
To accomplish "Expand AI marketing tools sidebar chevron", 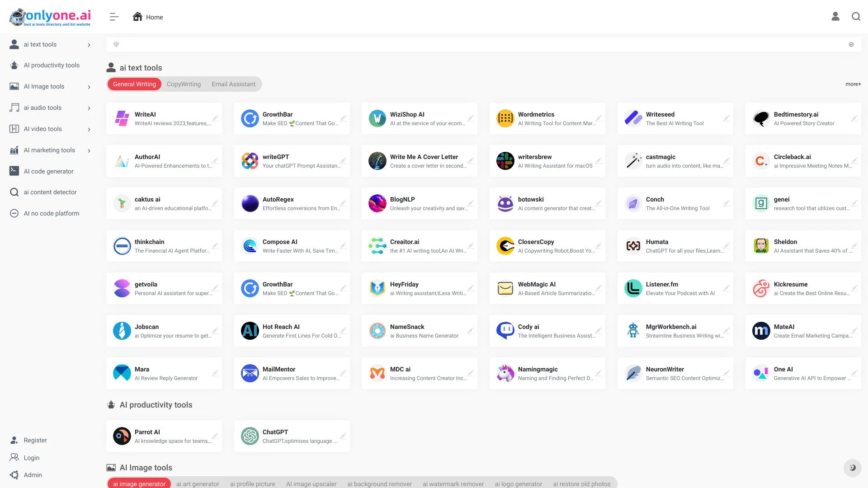I will tap(89, 150).
